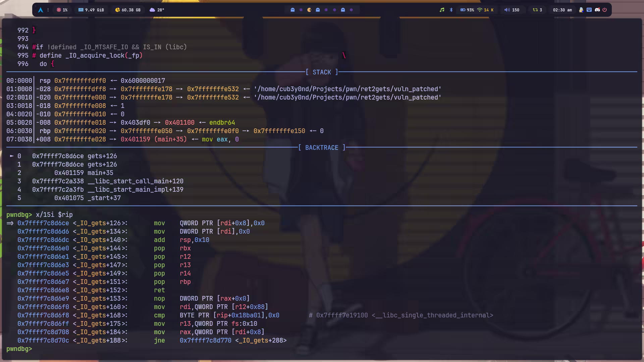Select the last workspace dot

351,10
